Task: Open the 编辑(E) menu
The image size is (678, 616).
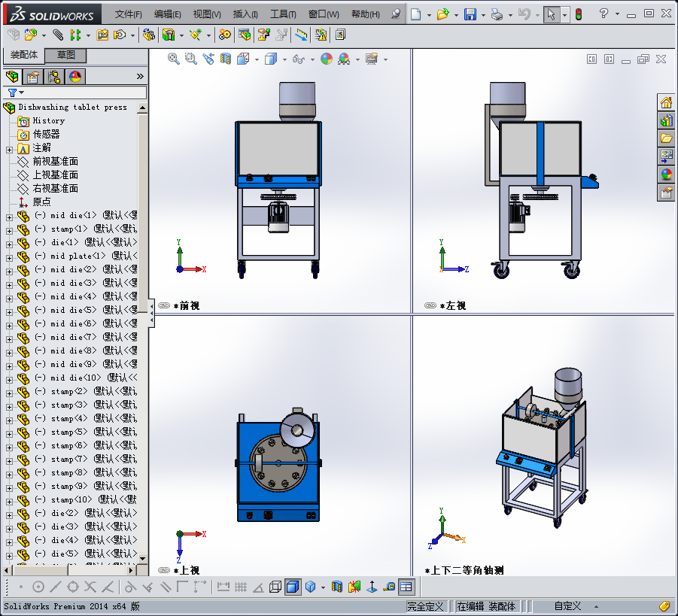Action: pyautogui.click(x=167, y=14)
